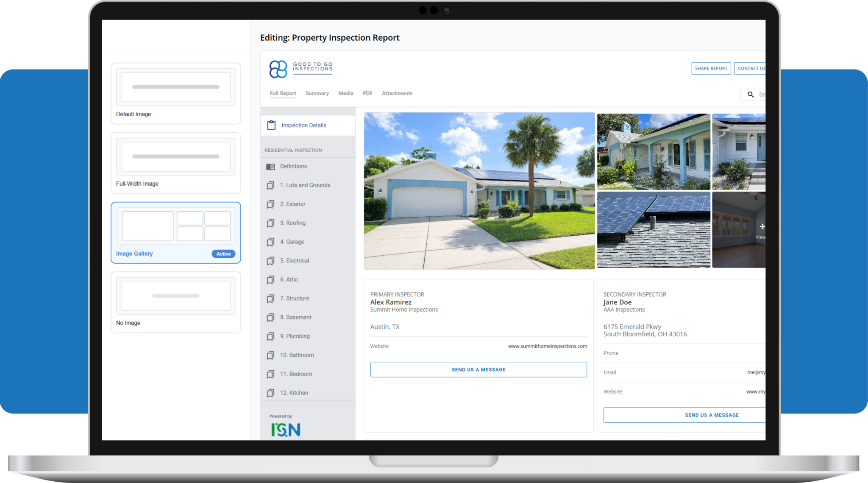The height and width of the screenshot is (483, 868).
Task: Click the bookmark icon beside Bedroom
Action: 270,374
